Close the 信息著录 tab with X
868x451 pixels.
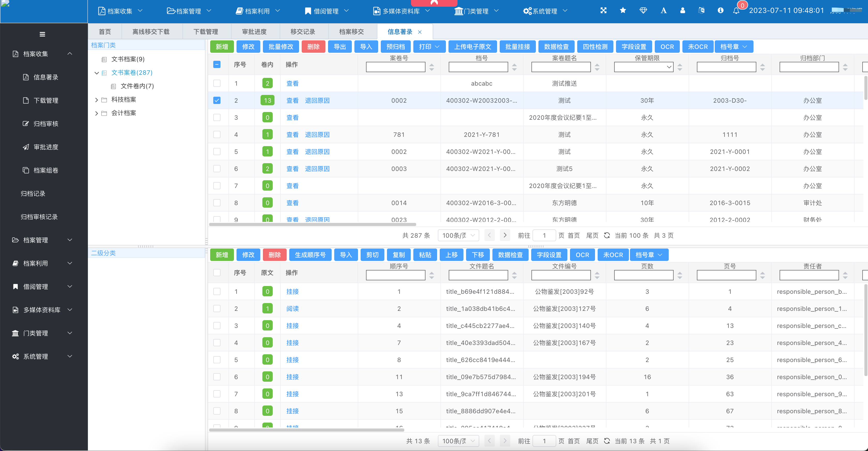point(420,32)
